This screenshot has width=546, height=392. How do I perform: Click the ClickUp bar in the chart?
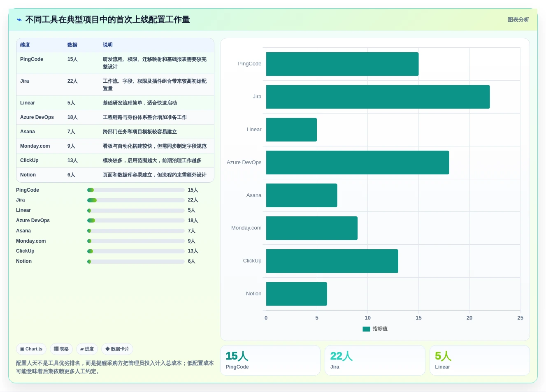332,261
